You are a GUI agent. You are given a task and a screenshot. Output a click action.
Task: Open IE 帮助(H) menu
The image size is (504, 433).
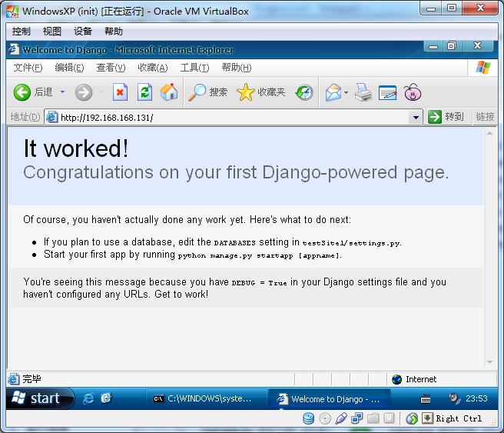coord(237,68)
